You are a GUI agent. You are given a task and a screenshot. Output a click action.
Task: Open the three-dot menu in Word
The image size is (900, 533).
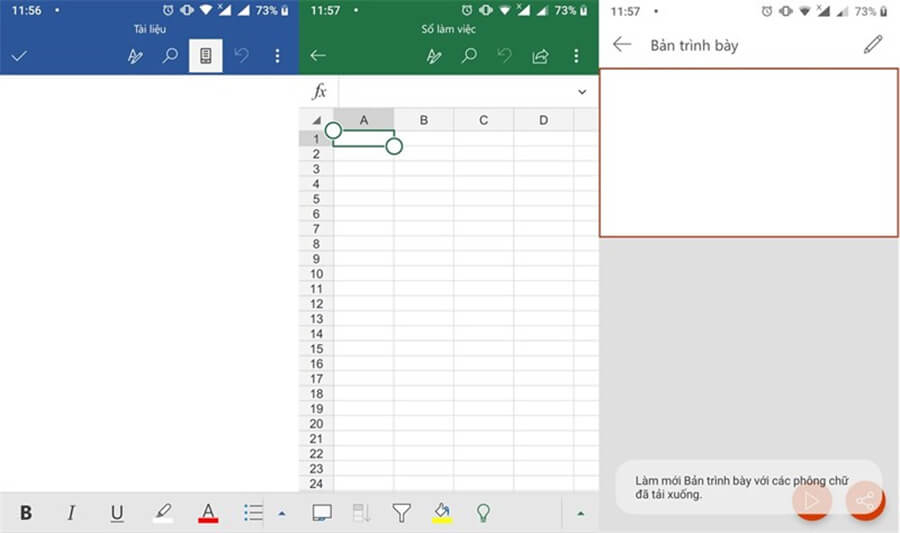277,56
